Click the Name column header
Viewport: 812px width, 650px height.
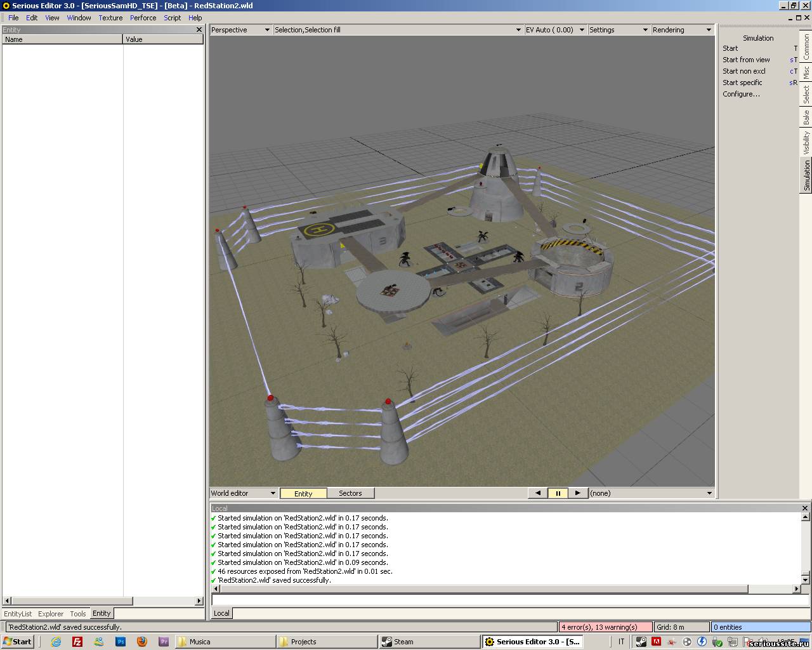[x=62, y=39]
